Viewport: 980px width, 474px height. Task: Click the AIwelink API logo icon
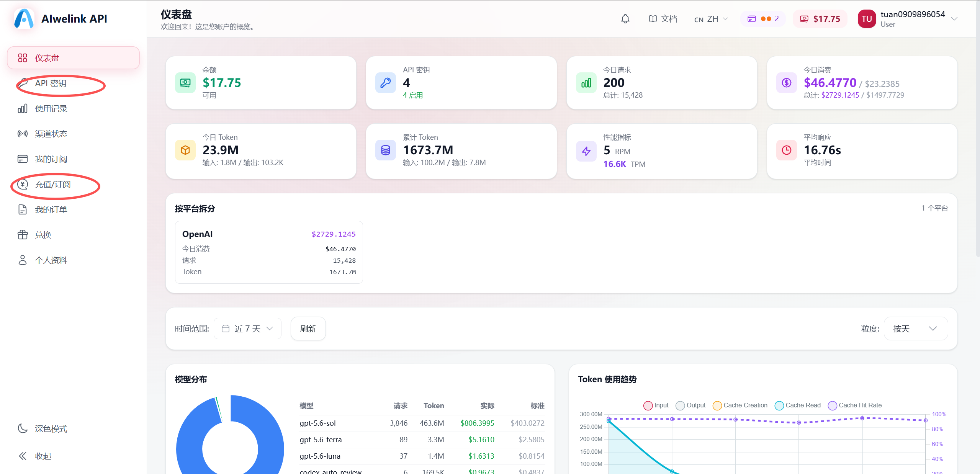(x=24, y=18)
